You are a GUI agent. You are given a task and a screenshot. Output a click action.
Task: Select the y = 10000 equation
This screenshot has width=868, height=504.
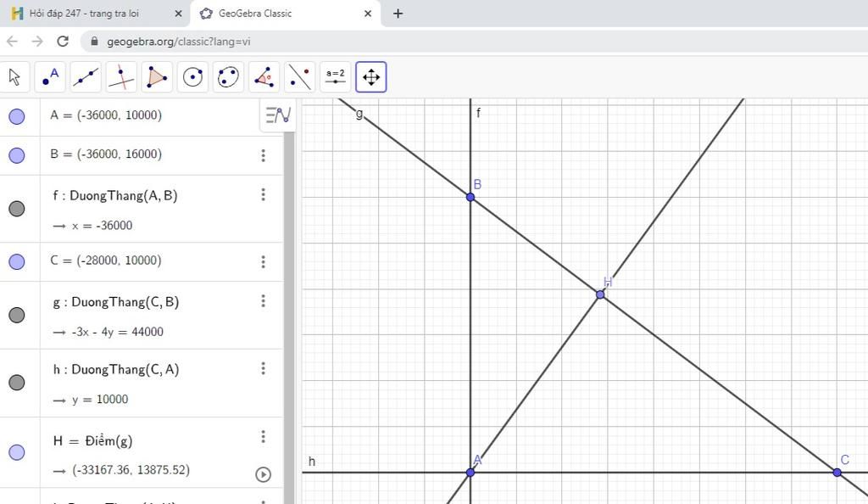100,400
